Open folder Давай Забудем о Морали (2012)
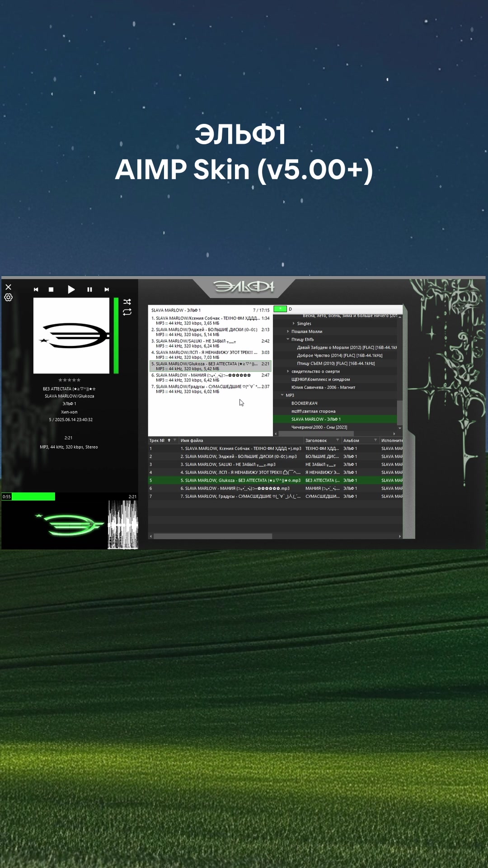The image size is (488, 868). click(347, 347)
